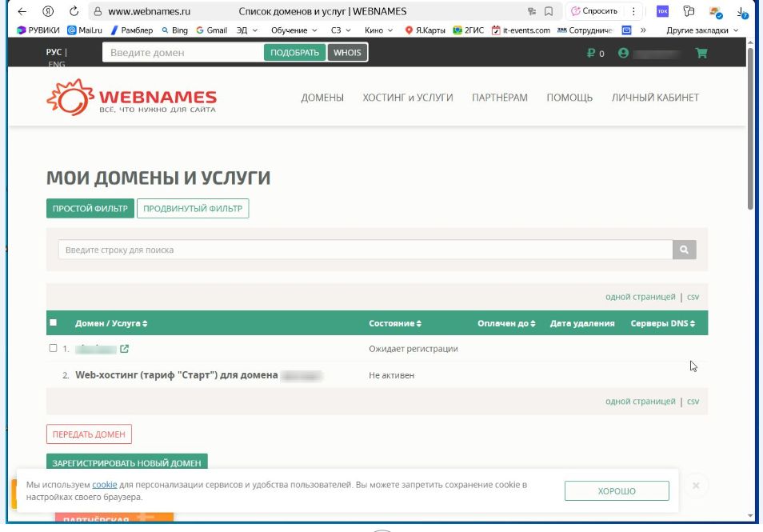Expand the Обучение bookmarks folder
The image size is (763, 532).
pos(294,30)
